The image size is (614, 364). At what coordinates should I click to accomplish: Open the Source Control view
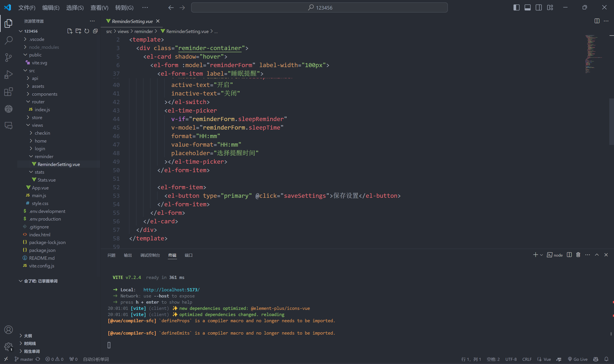(x=9, y=58)
